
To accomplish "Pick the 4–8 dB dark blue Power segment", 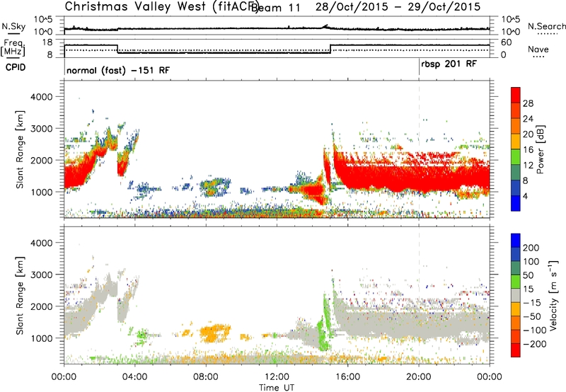I will coord(516,188).
